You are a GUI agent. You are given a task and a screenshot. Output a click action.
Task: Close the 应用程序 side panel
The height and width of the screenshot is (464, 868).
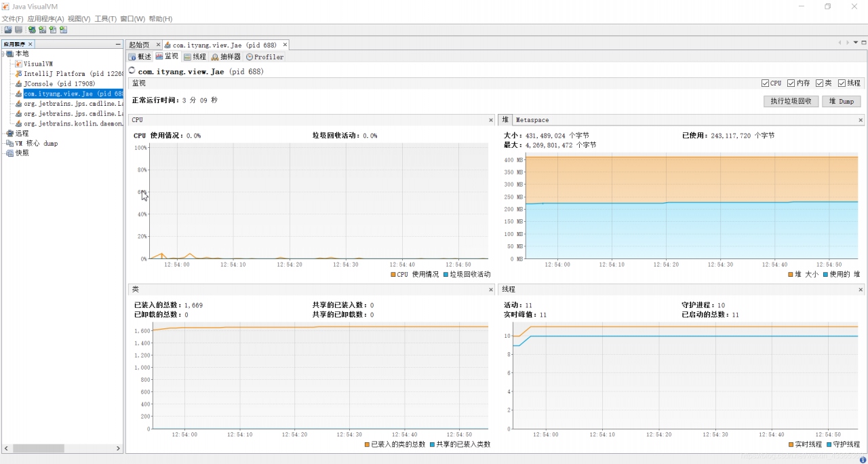(x=30, y=44)
